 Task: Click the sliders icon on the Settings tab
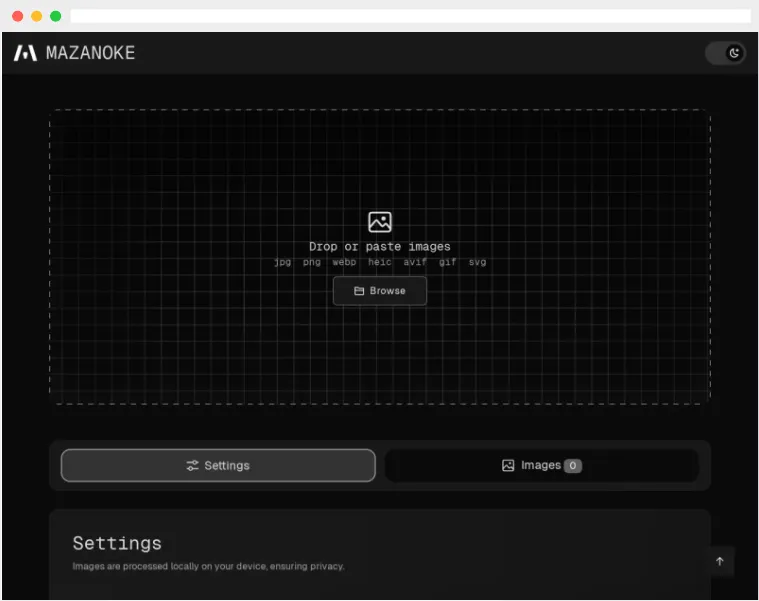[192, 466]
